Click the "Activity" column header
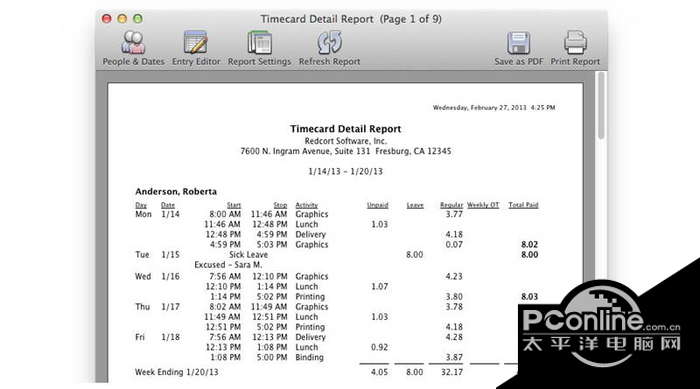 tap(307, 205)
